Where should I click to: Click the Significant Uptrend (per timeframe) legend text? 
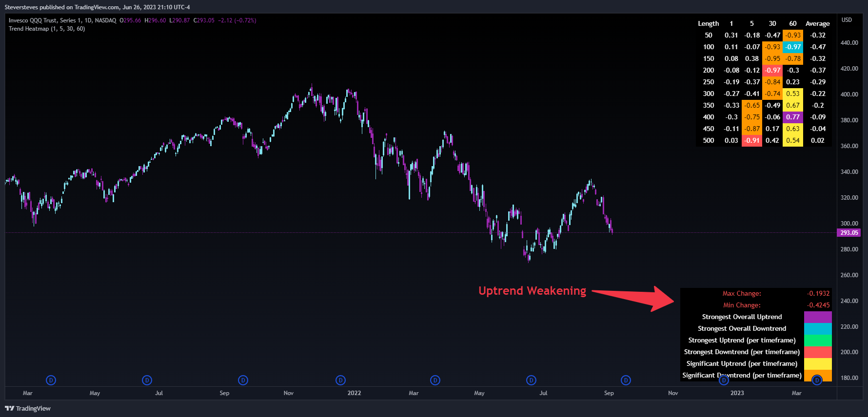742,363
